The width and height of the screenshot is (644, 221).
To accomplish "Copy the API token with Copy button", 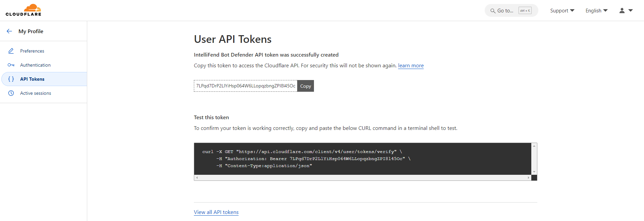I will 306,86.
